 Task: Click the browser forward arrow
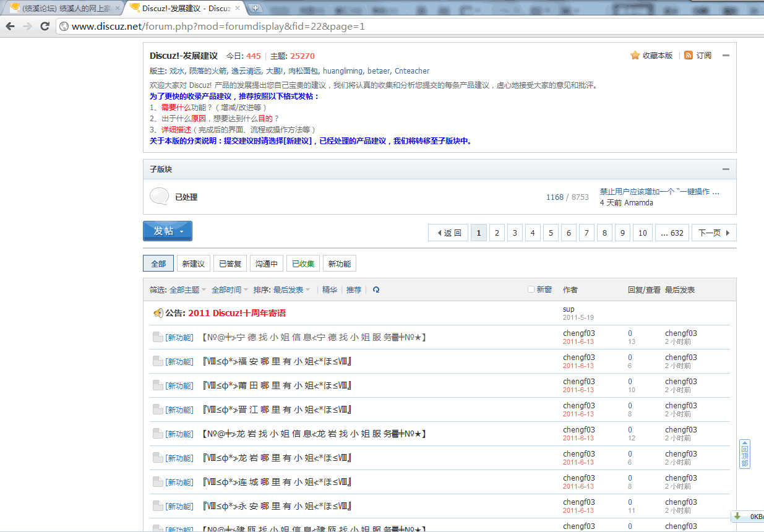coord(27,26)
